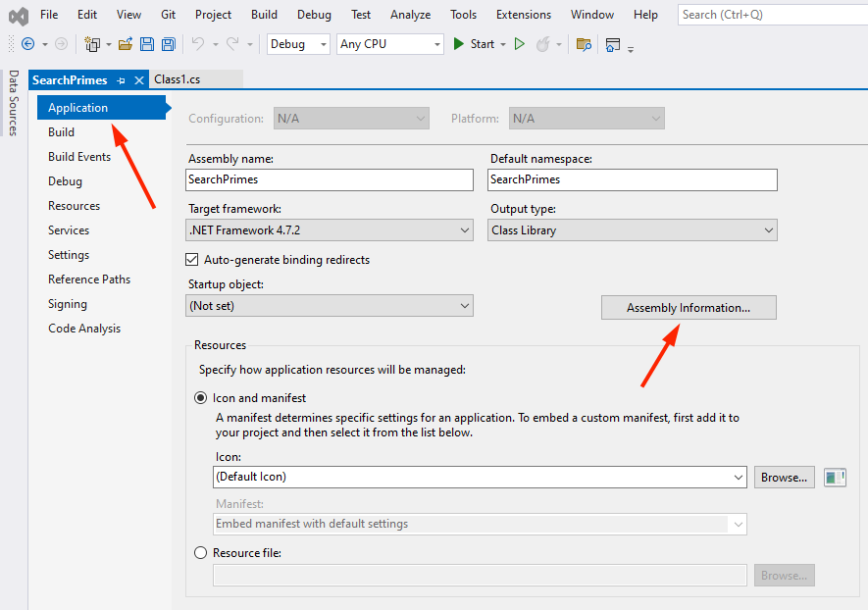Save the current file with the disk icon
Viewport: 868px width, 610px height.
[147, 44]
